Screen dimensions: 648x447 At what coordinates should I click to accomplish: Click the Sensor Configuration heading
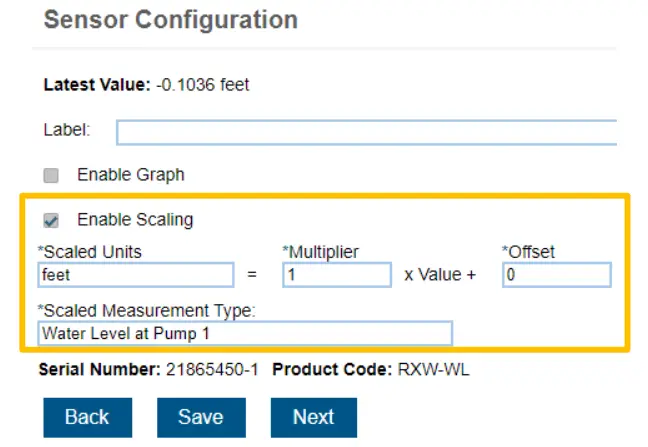coord(171,20)
